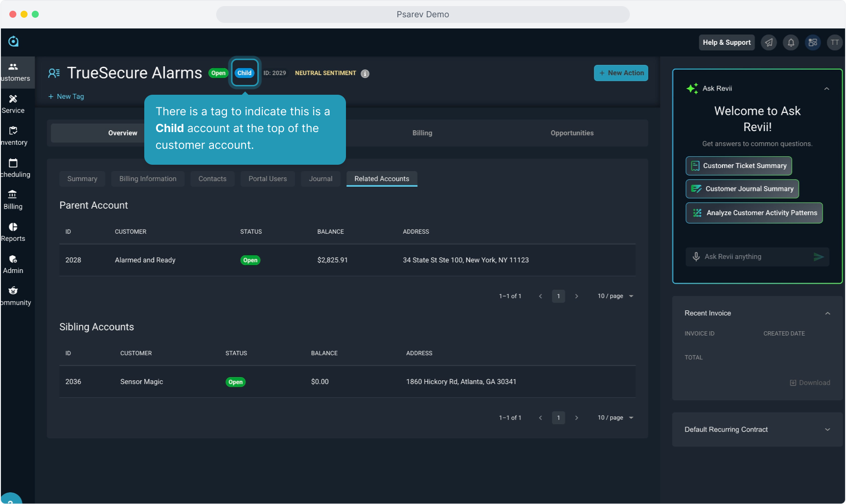Image resolution: width=846 pixels, height=504 pixels.
Task: Open Parent Account page size dropdown
Action: tap(615, 296)
